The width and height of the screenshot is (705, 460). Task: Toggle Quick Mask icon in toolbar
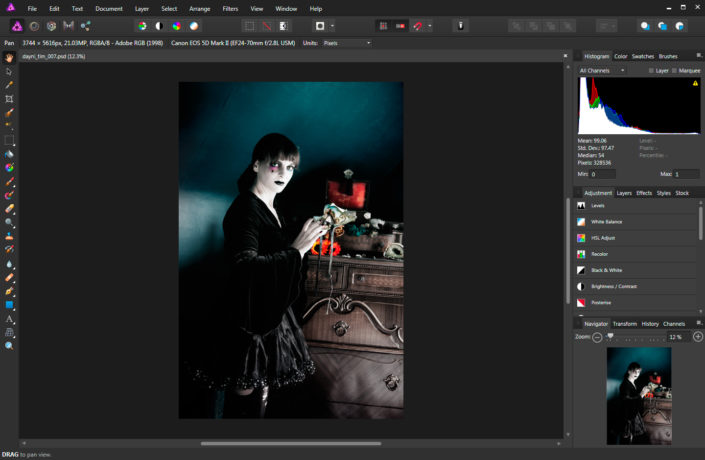pyautogui.click(x=320, y=26)
